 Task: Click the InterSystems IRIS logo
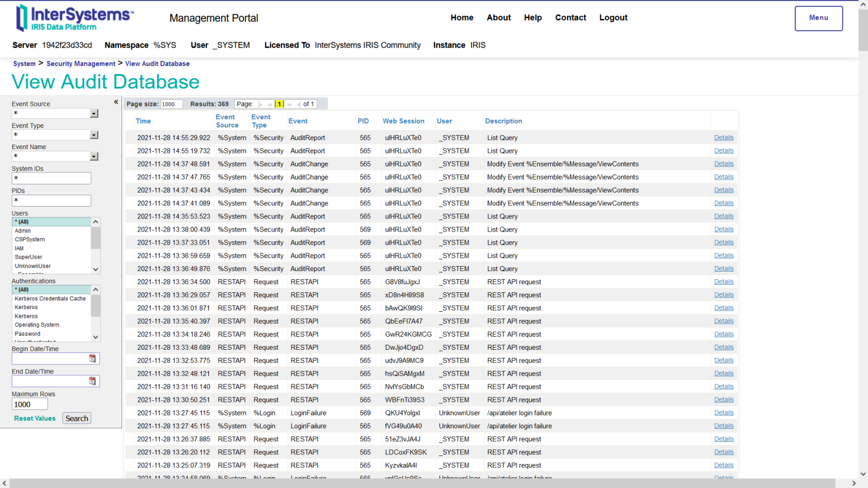pyautogui.click(x=74, y=18)
